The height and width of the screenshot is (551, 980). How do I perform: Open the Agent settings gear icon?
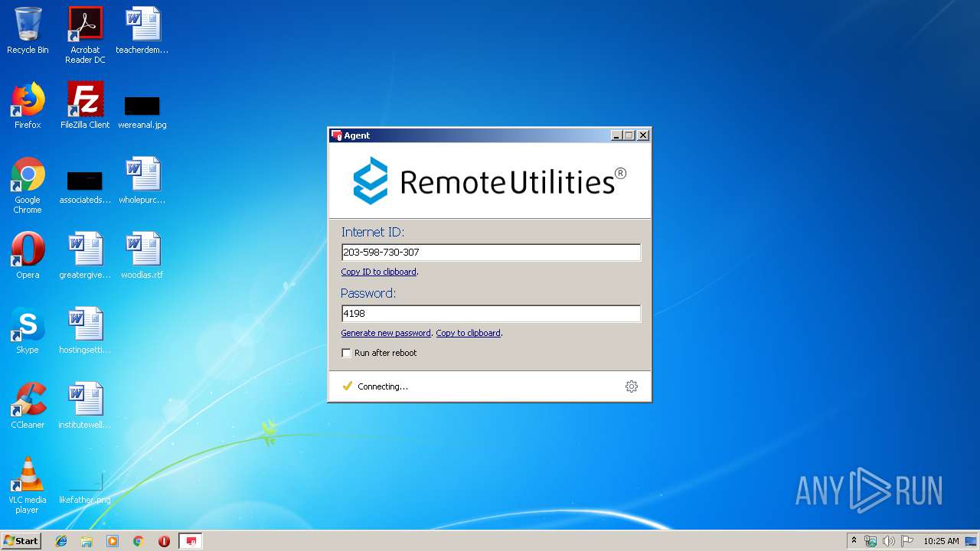(631, 386)
